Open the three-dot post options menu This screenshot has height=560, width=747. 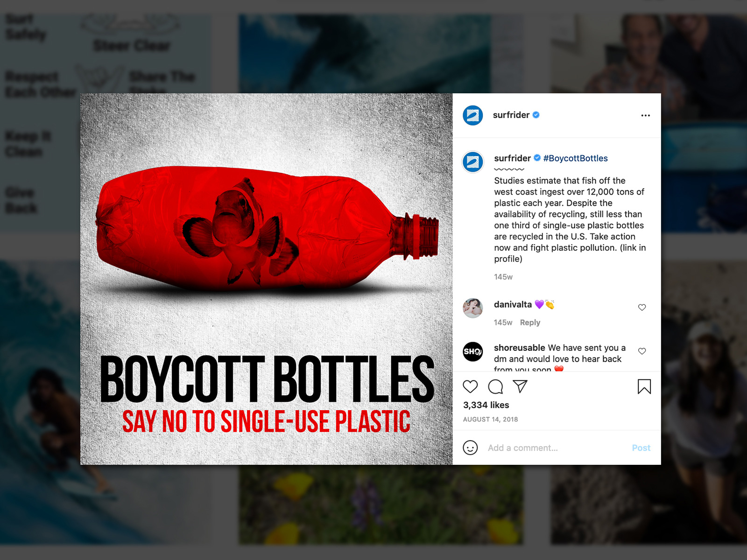[x=645, y=115]
